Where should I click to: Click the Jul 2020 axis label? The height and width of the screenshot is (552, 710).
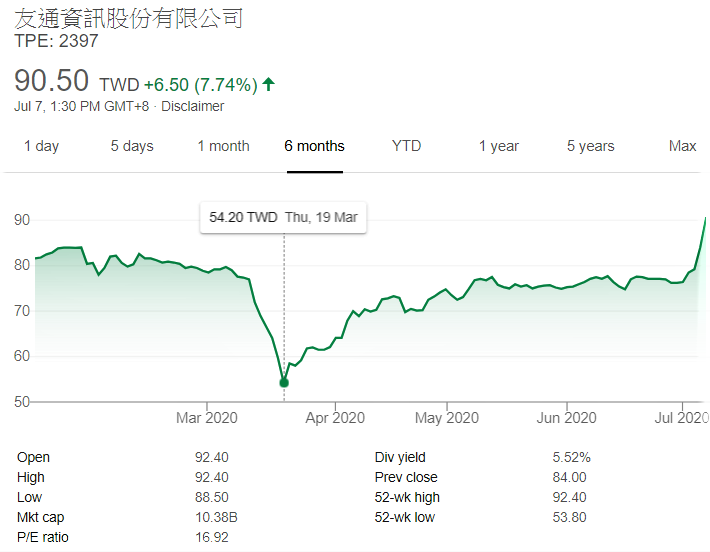681,418
